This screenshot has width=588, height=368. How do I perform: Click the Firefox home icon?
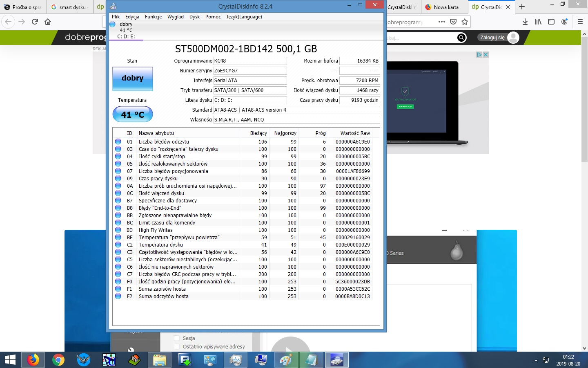point(48,22)
